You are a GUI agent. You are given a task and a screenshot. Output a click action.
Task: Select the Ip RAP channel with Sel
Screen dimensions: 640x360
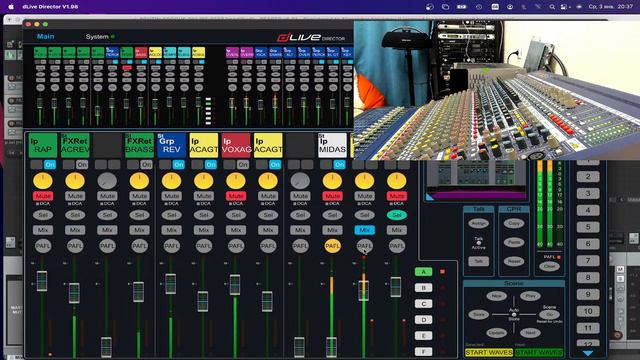(x=43, y=215)
